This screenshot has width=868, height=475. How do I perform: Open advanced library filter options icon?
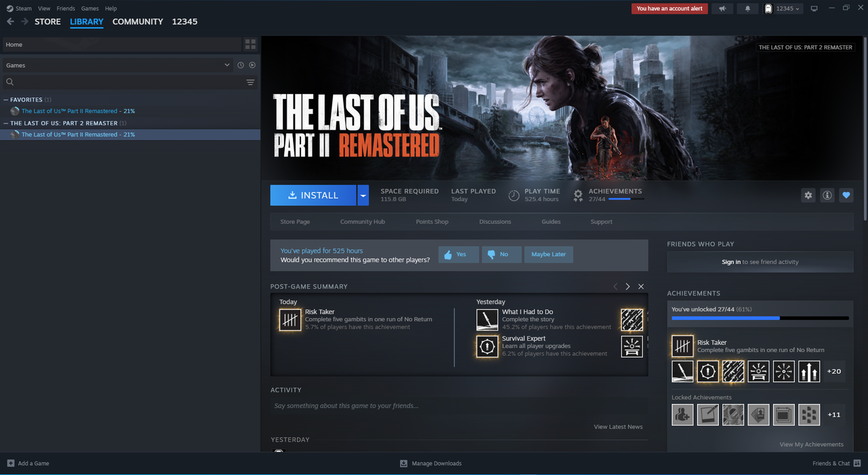pyautogui.click(x=250, y=82)
